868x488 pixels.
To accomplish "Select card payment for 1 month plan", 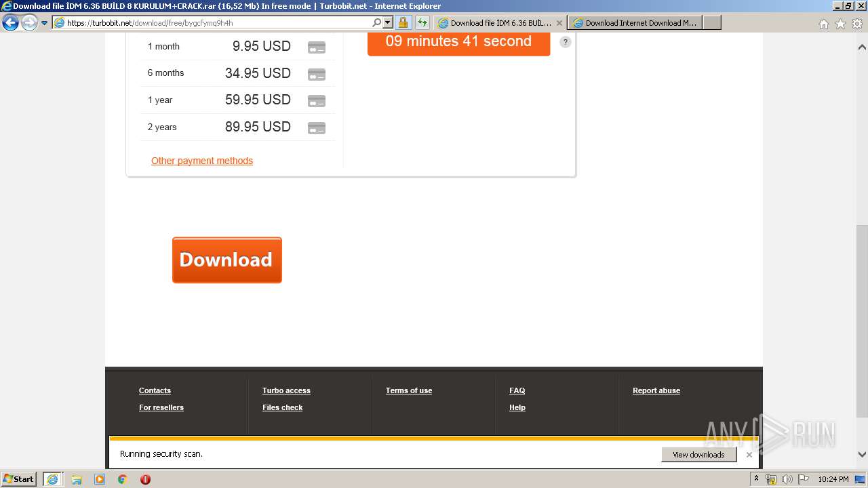I will tap(317, 47).
